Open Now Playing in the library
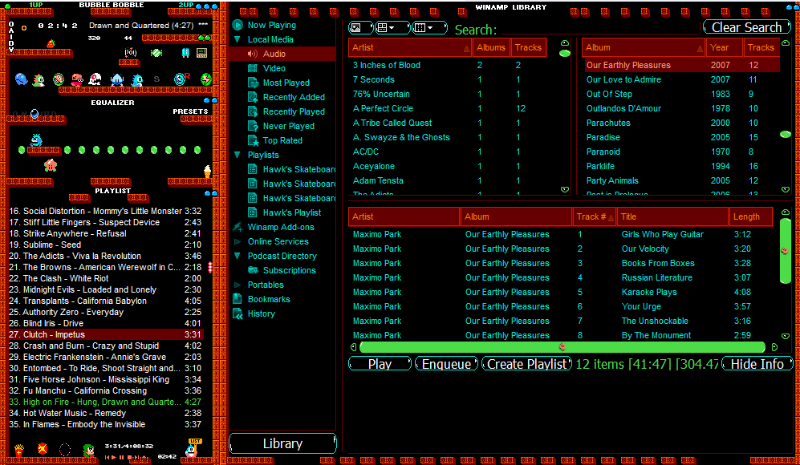Image resolution: width=800 pixels, height=465 pixels. (x=271, y=25)
